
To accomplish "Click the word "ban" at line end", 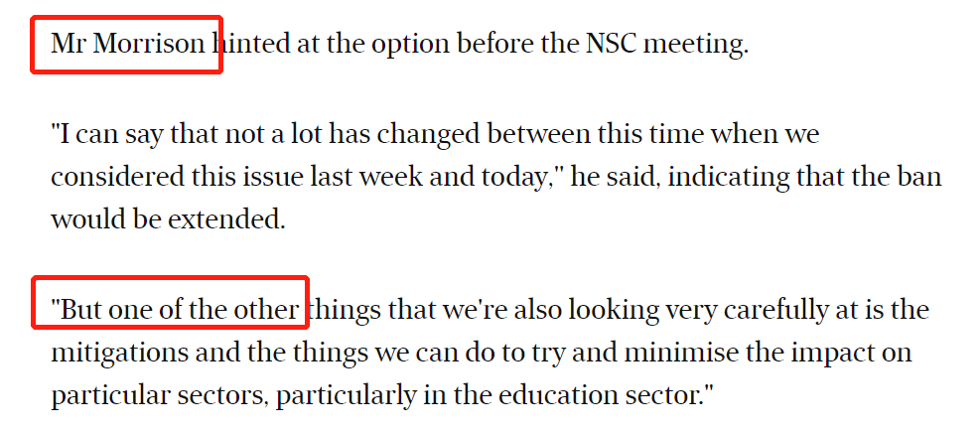I will pyautogui.click(x=920, y=178).
